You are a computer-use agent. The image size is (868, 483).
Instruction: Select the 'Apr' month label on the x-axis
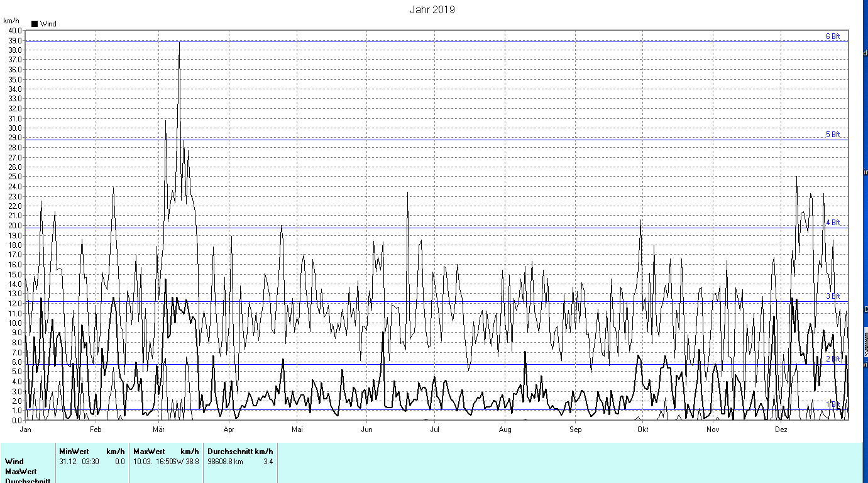point(228,430)
